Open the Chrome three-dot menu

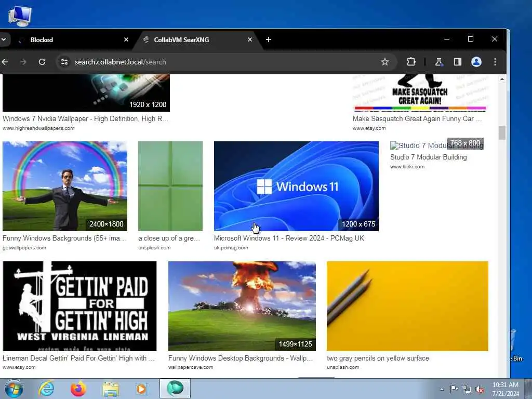click(495, 62)
